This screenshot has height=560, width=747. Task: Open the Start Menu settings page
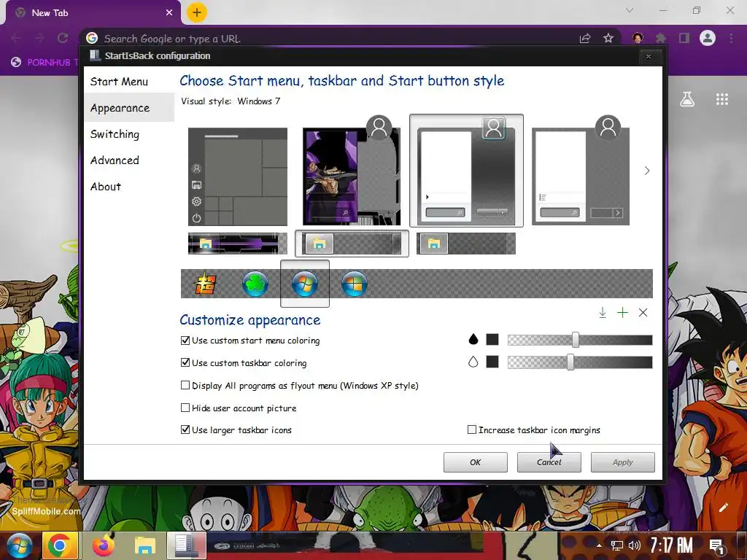tap(119, 82)
